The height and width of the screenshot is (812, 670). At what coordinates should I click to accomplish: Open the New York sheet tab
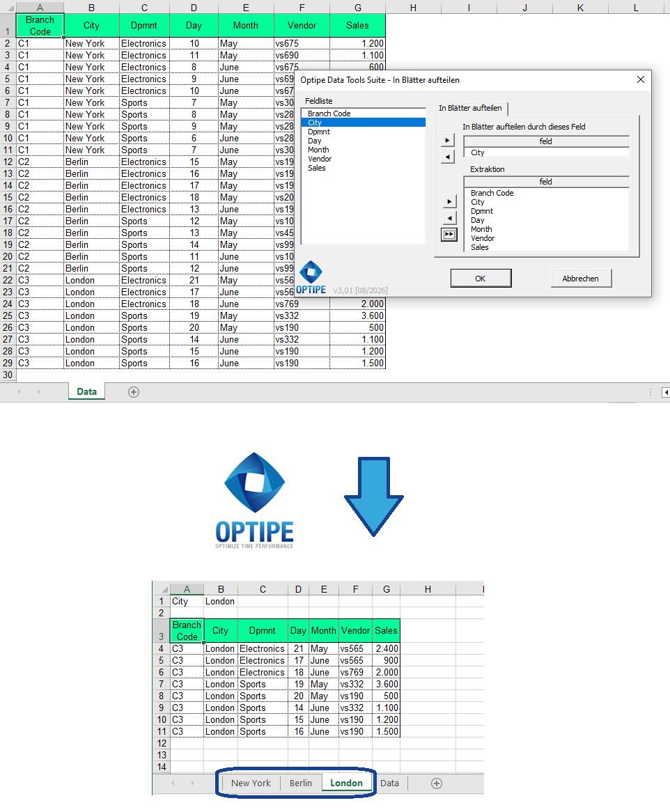pos(251,783)
